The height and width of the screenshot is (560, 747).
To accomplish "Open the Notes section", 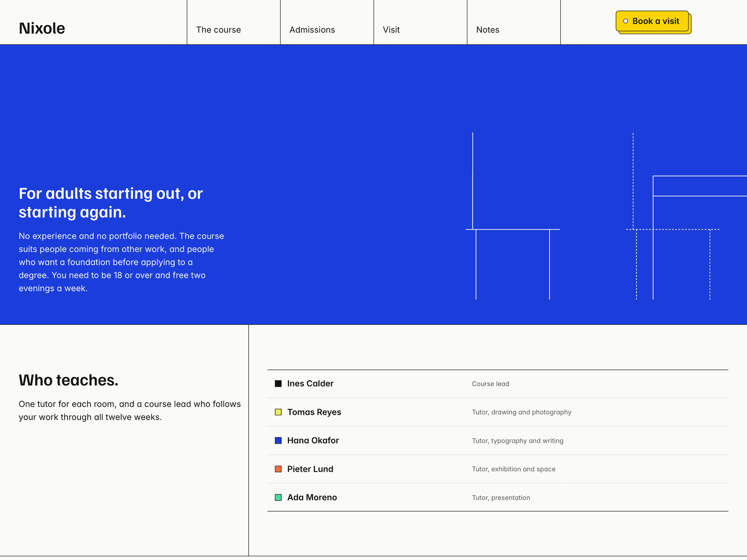I will pos(488,30).
